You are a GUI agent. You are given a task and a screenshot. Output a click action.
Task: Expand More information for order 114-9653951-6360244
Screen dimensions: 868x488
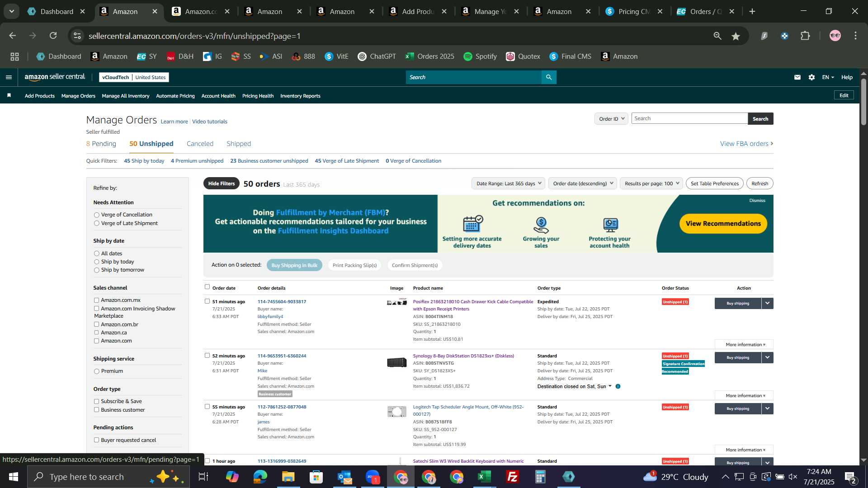pos(744,396)
